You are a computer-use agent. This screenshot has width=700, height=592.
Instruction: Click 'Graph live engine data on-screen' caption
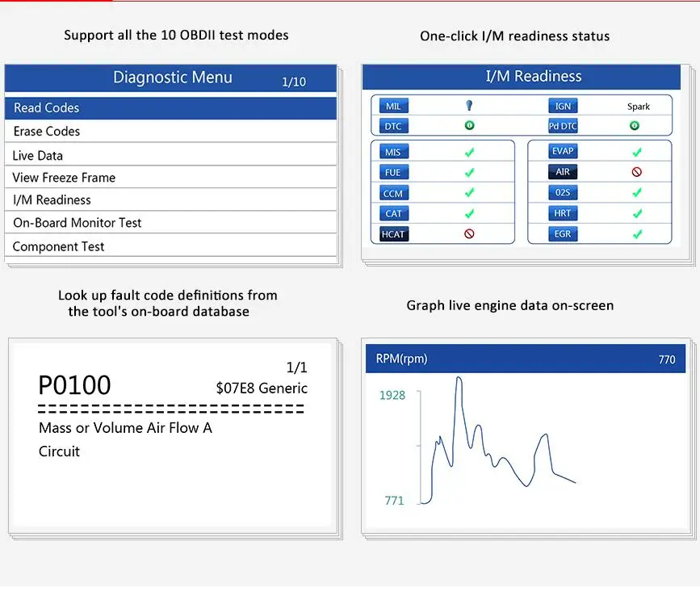pyautogui.click(x=510, y=305)
